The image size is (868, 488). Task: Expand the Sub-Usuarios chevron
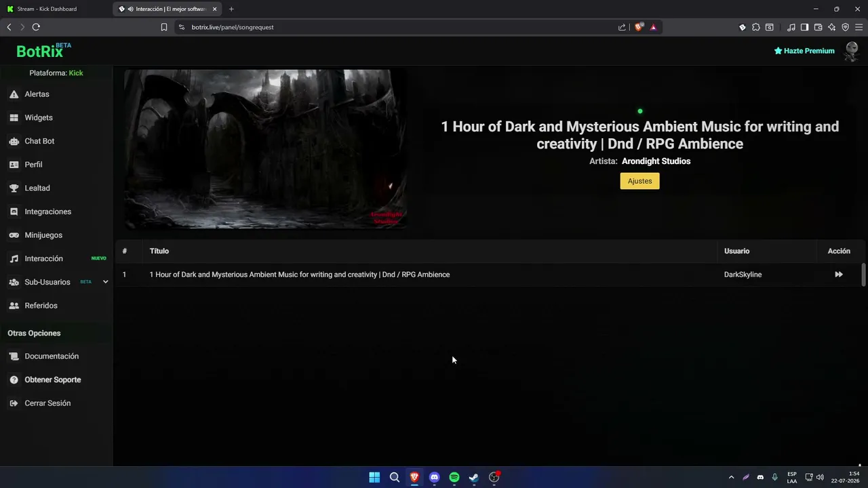[105, 282]
